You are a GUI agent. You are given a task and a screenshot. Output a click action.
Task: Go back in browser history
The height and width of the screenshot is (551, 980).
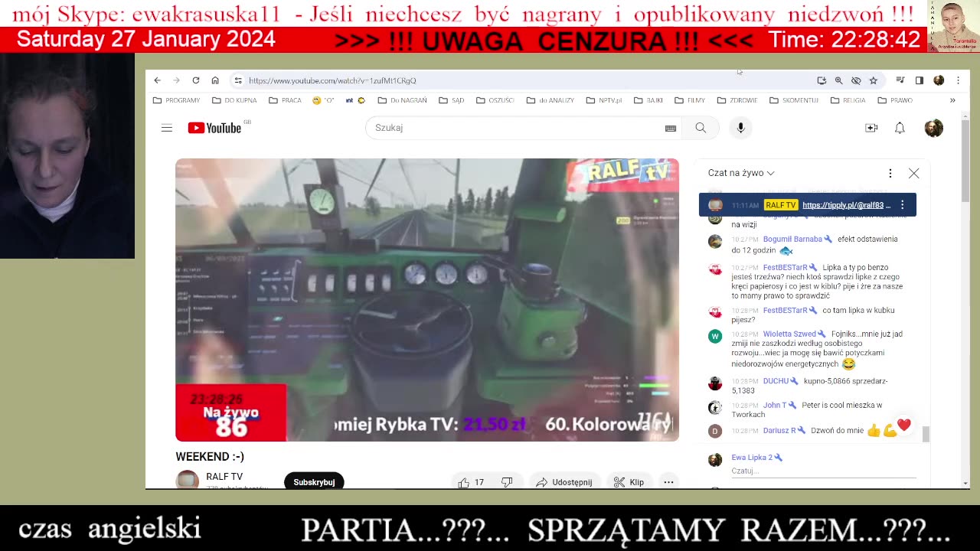[x=157, y=80]
